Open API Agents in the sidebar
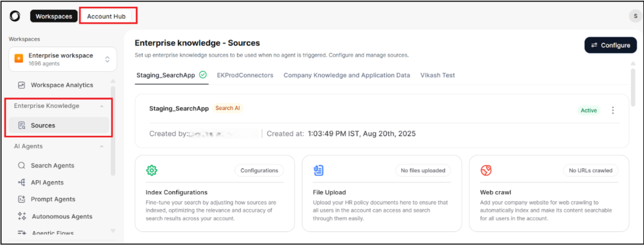Viewport: 644px width, 246px height. pyautogui.click(x=47, y=182)
